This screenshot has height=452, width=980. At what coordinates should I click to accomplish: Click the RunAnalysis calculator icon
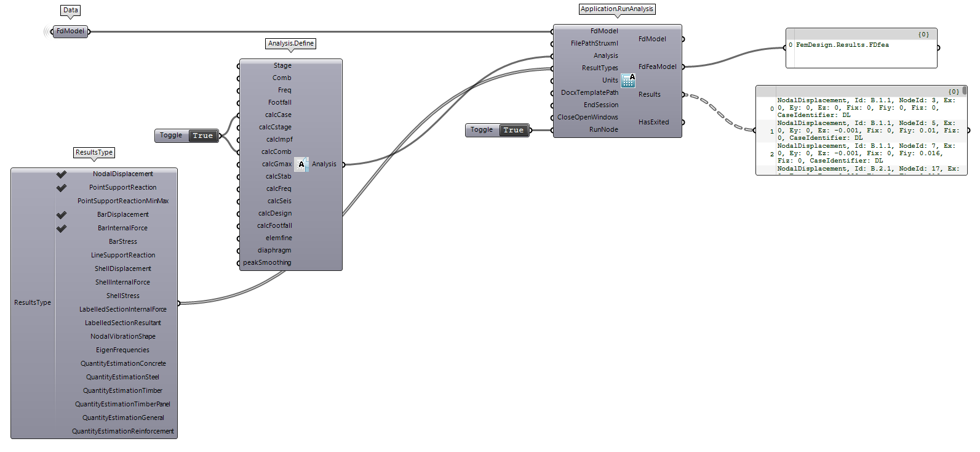click(x=627, y=81)
